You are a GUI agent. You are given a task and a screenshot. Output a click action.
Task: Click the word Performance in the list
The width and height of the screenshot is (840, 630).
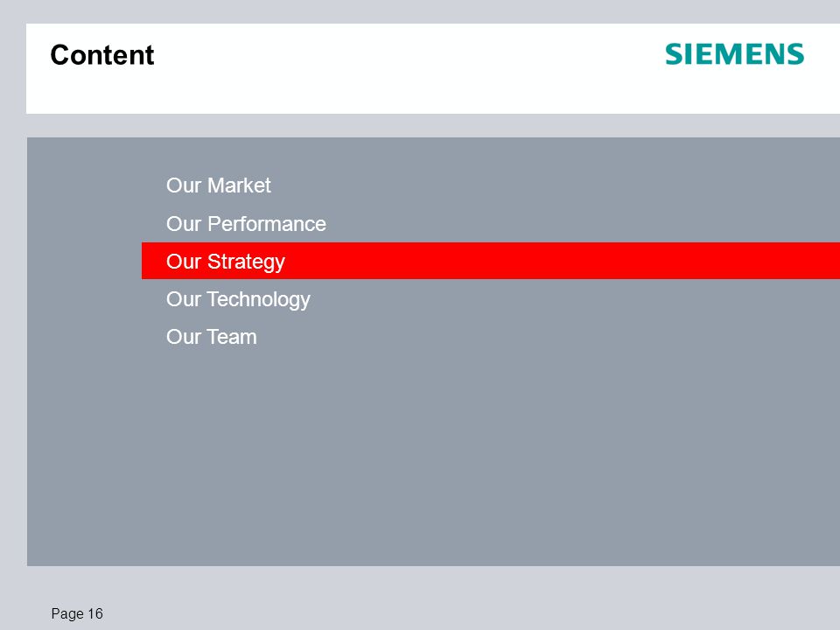point(267,224)
